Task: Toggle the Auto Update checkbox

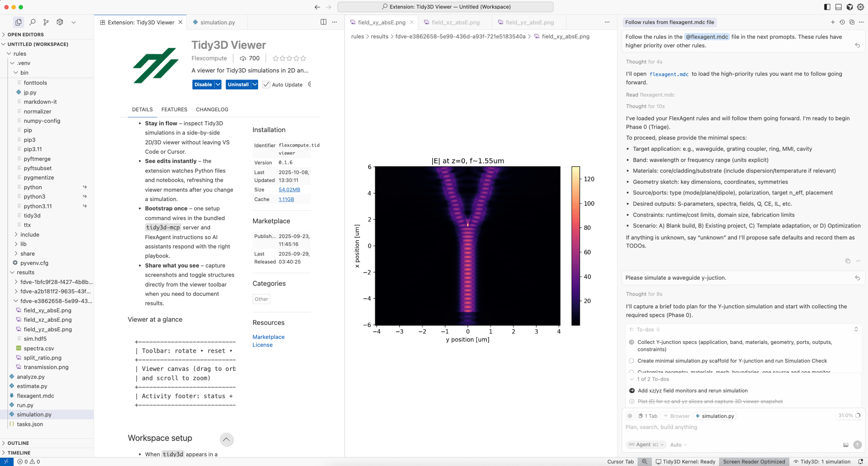Action: (x=266, y=85)
